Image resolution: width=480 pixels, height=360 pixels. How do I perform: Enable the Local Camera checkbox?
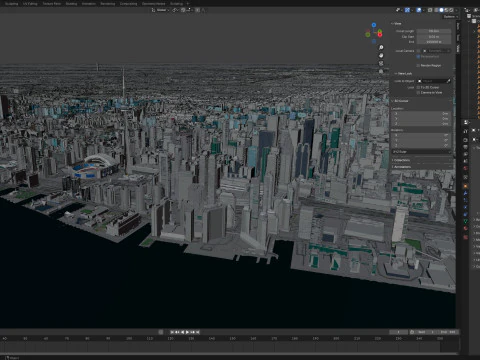coord(418,51)
